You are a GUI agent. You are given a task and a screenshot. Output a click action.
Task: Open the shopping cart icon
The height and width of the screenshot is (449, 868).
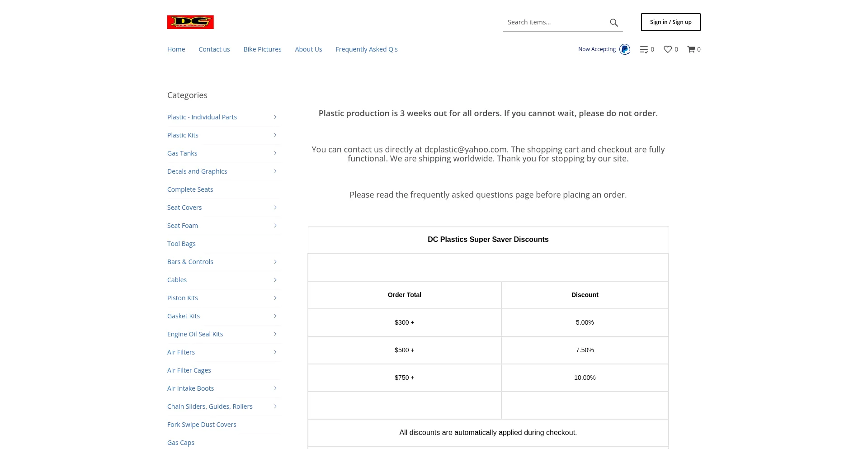pyautogui.click(x=691, y=49)
